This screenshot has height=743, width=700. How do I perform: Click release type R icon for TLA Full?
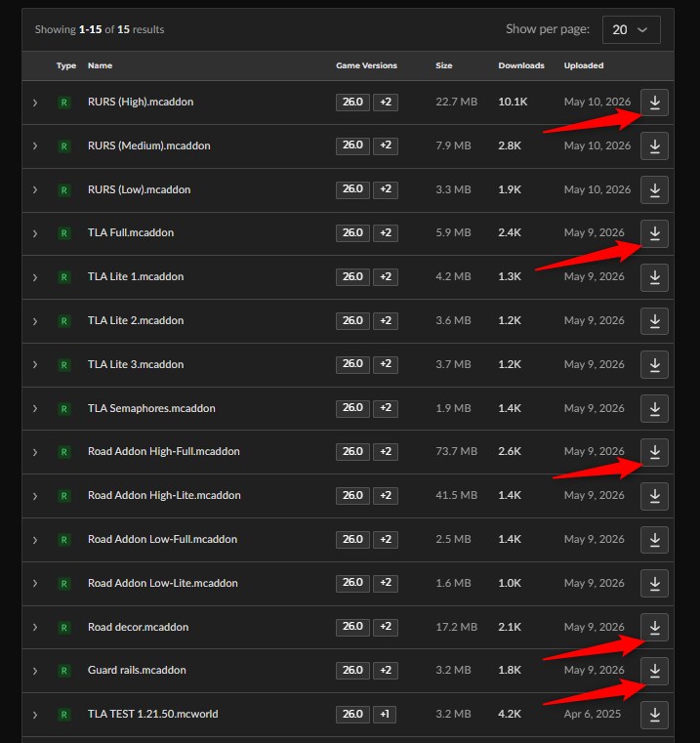[64, 233]
